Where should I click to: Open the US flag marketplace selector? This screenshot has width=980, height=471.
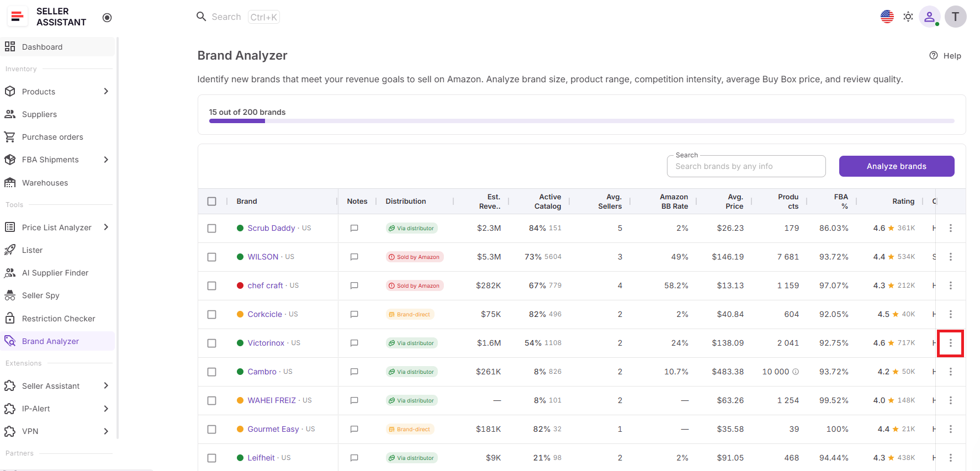coord(887,17)
